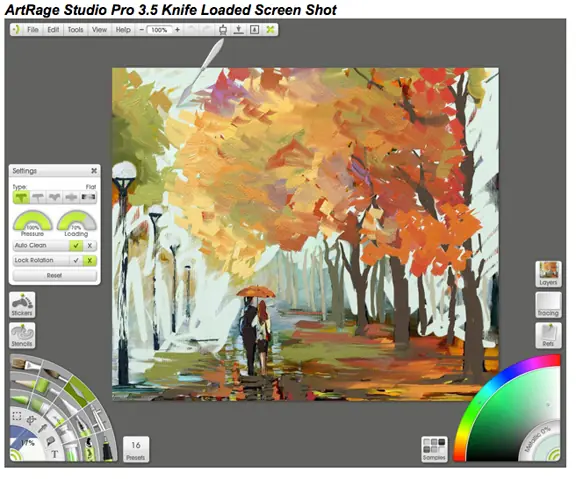Viewport: 576px width, 479px height.
Task: Click the couple with umbrella on canvas
Action: coord(256,329)
